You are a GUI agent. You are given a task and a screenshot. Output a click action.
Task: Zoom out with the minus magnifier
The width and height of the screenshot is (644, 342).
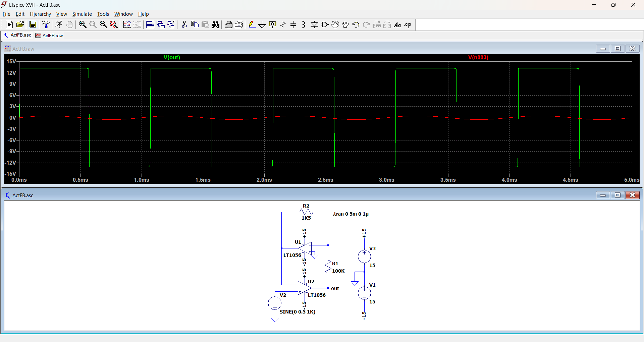[x=103, y=24]
